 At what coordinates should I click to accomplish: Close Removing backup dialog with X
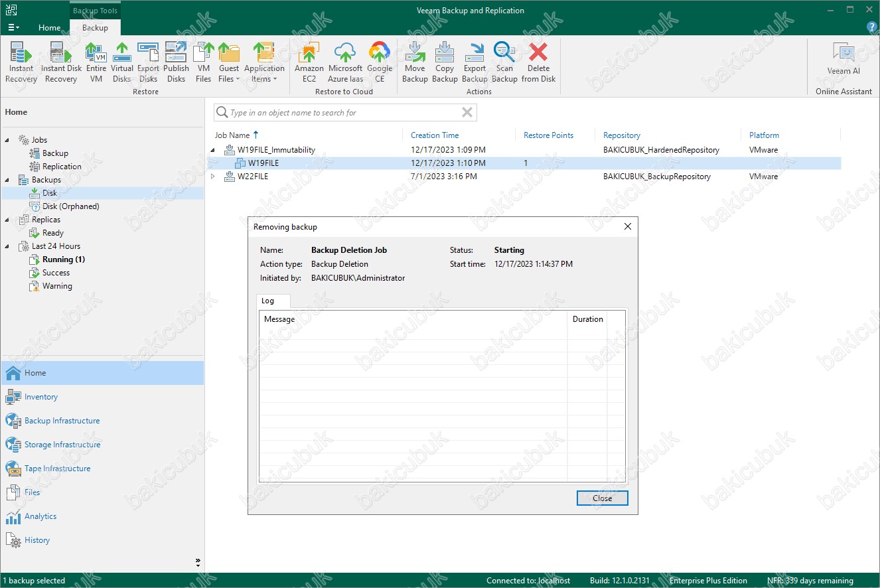[x=628, y=226]
